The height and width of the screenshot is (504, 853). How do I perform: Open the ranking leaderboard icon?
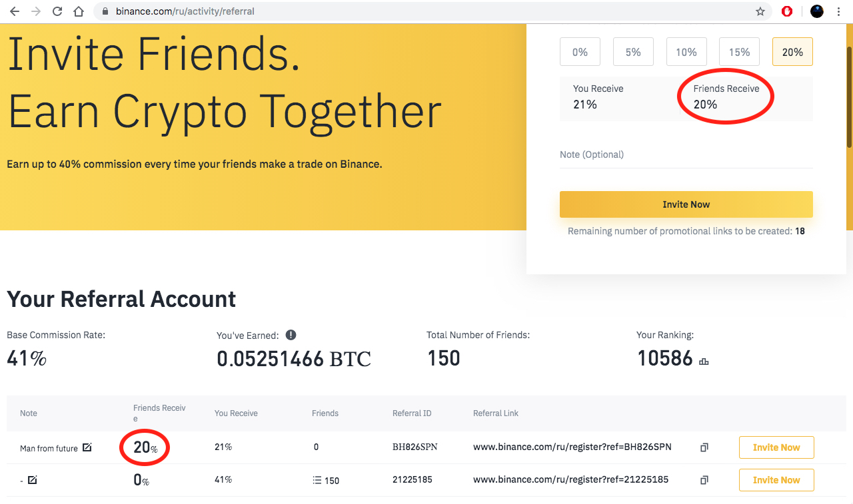[704, 361]
